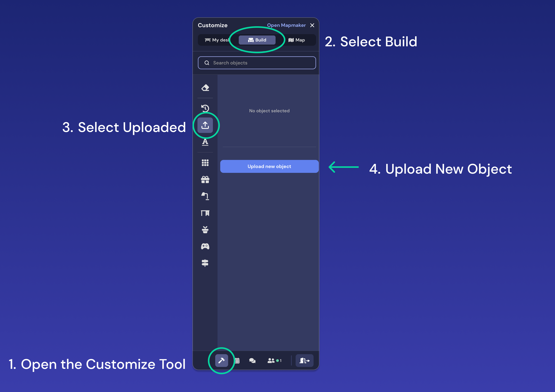Select the Eraser tool in the sidebar
Viewport: 555px width, 392px height.
tap(205, 88)
